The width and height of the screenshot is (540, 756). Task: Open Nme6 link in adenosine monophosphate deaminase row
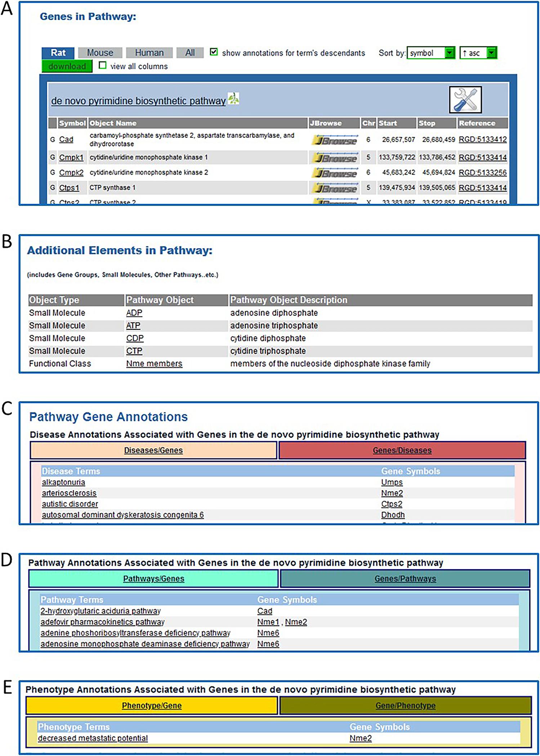click(x=268, y=644)
